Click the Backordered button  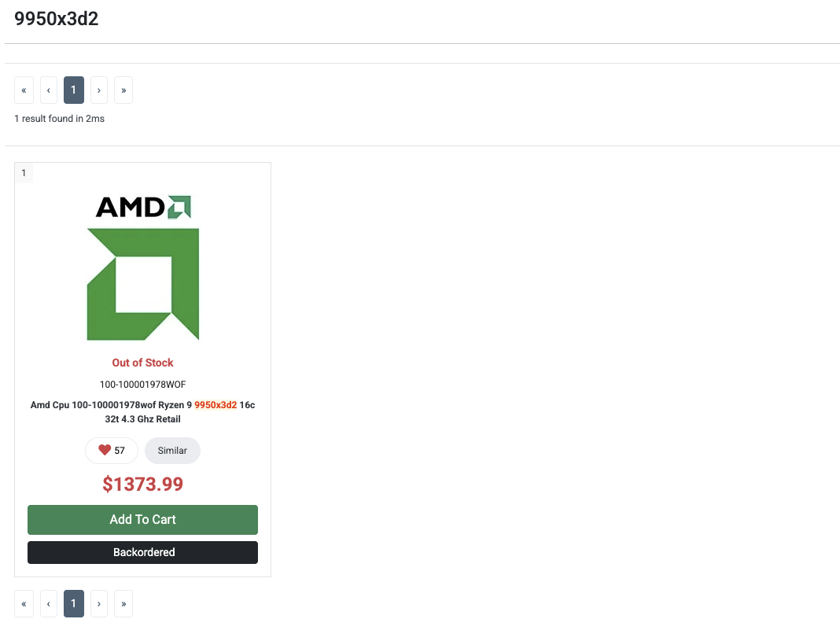[142, 552]
